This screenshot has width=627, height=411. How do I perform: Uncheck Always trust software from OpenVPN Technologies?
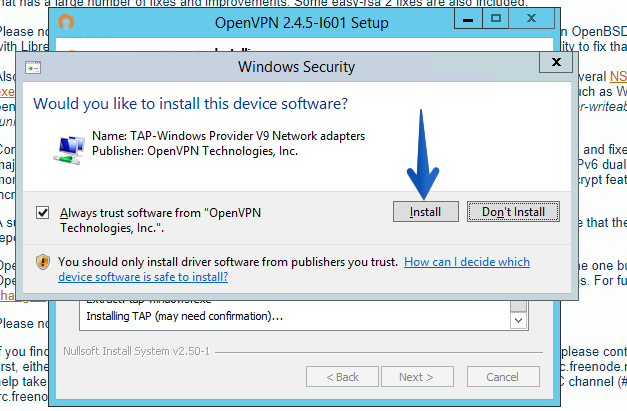42,212
